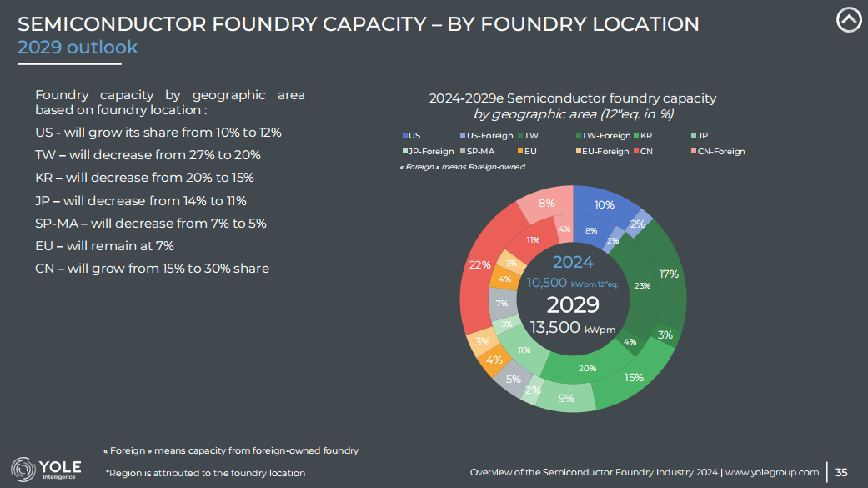
Task: Click the bullet 'CN – will grow from 15% to 30%'
Action: (x=153, y=269)
